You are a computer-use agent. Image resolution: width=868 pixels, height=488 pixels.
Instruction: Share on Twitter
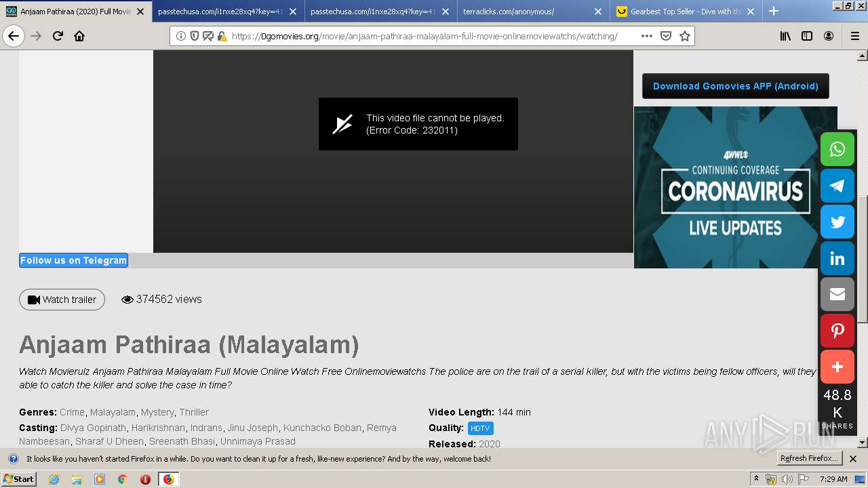click(837, 222)
